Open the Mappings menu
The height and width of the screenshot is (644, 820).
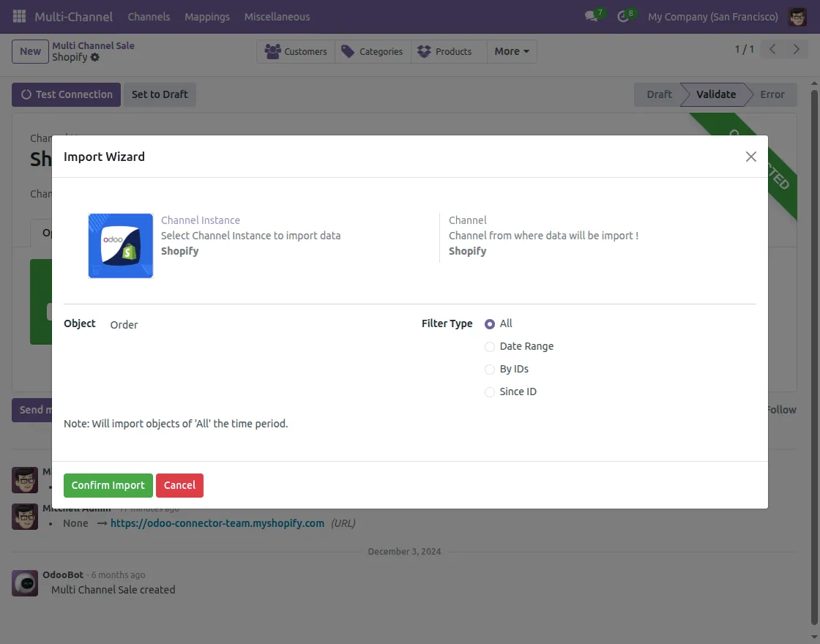pos(207,17)
